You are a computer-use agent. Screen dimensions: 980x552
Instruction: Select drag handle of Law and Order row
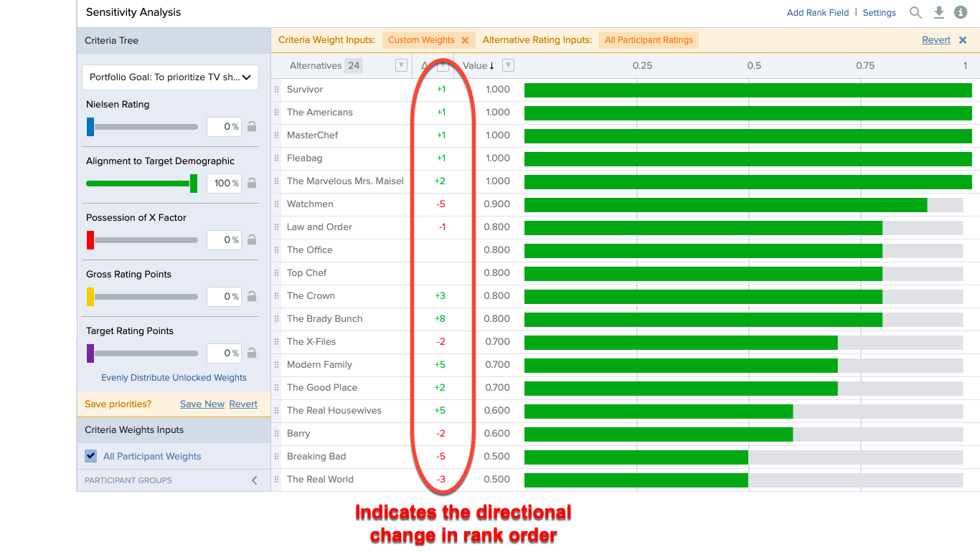pyautogui.click(x=277, y=227)
